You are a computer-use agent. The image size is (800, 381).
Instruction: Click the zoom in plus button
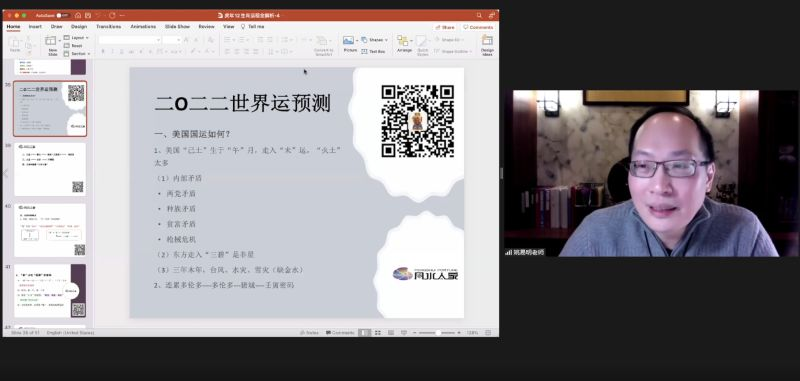[x=459, y=333]
